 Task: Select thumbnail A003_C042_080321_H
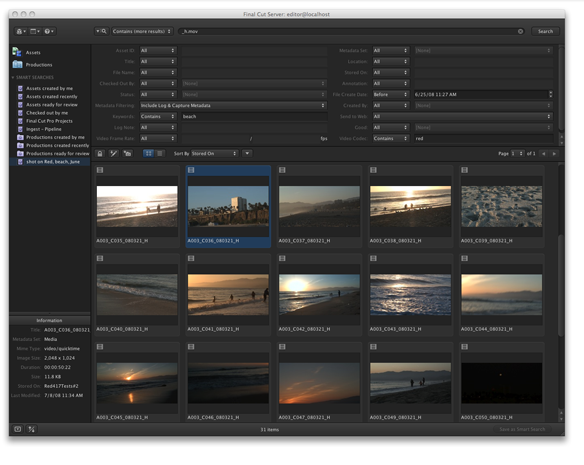click(x=319, y=295)
